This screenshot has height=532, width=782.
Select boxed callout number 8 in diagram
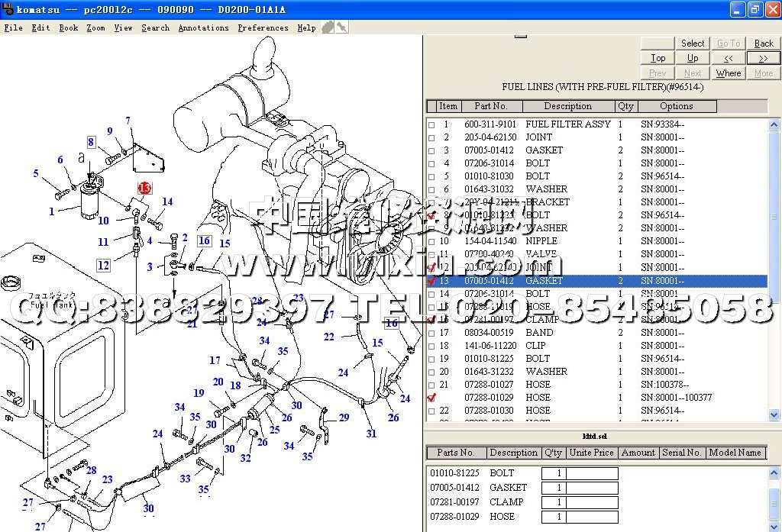(x=91, y=142)
